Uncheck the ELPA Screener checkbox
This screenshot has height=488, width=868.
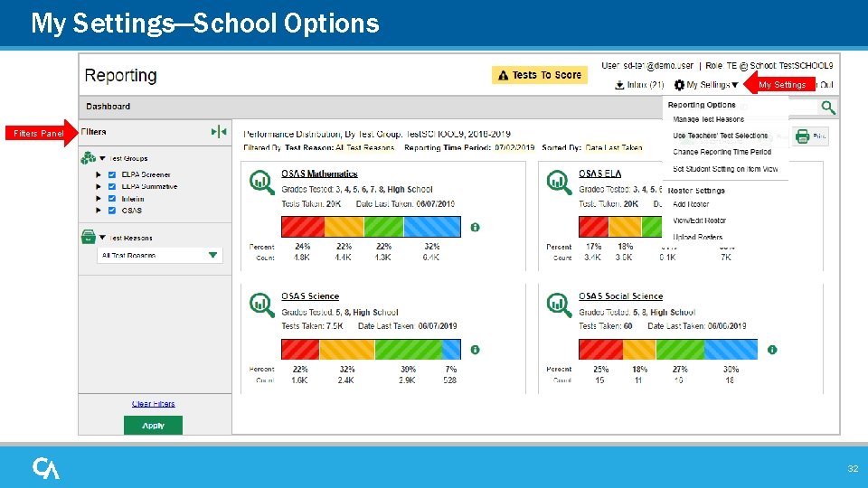point(112,174)
